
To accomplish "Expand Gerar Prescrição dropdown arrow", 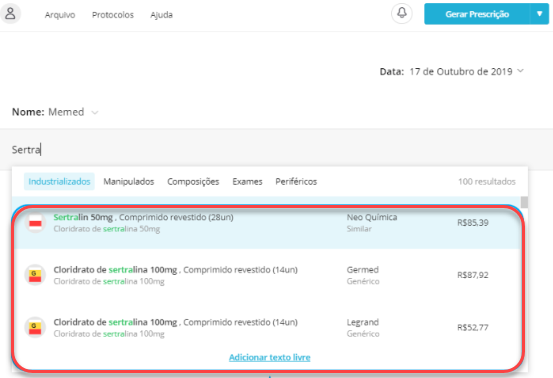I will [x=540, y=14].
